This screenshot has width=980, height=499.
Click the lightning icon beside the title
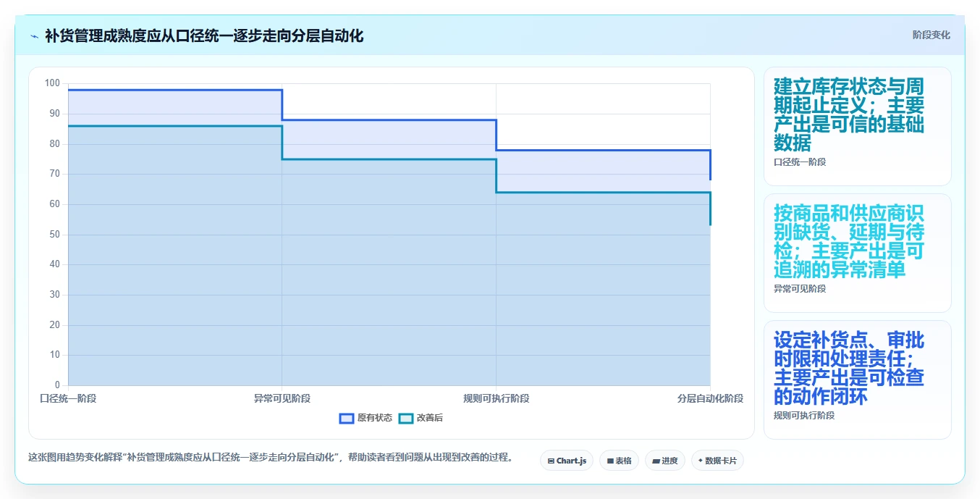point(34,35)
